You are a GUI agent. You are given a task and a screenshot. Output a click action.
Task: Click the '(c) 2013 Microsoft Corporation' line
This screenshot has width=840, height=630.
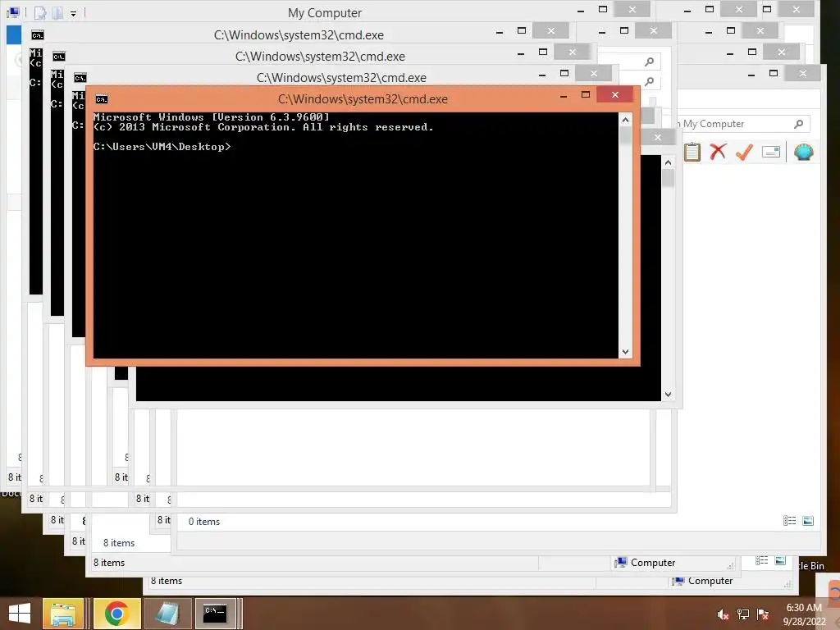point(263,127)
